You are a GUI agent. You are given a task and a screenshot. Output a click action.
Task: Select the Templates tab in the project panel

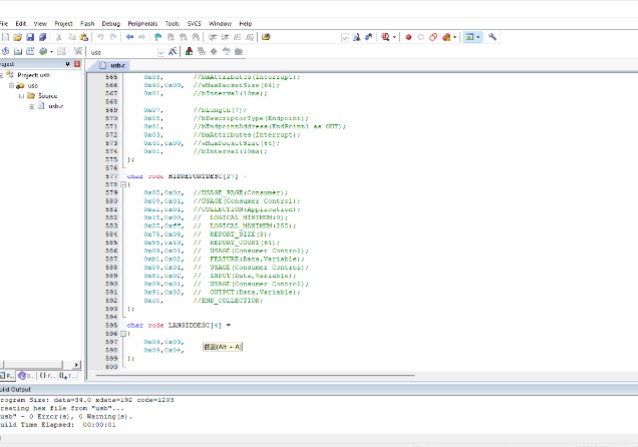[67, 375]
